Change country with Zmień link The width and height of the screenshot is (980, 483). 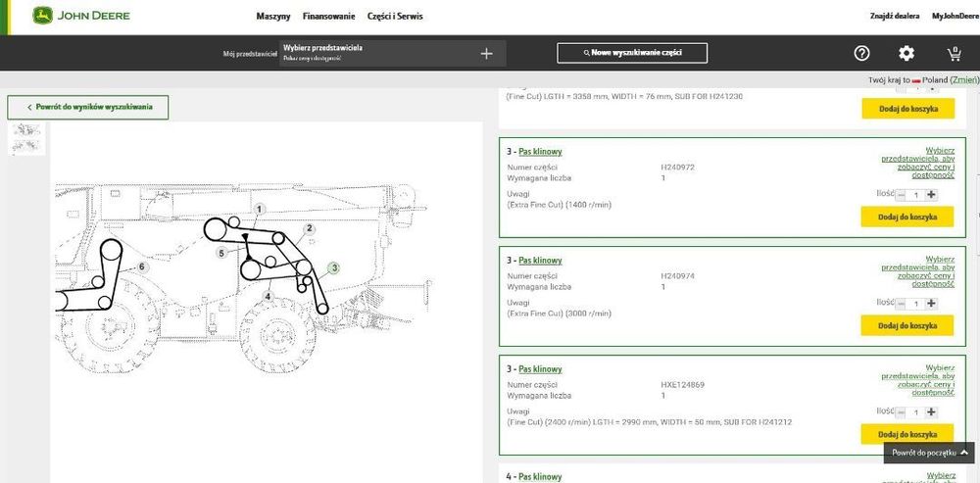tap(964, 80)
